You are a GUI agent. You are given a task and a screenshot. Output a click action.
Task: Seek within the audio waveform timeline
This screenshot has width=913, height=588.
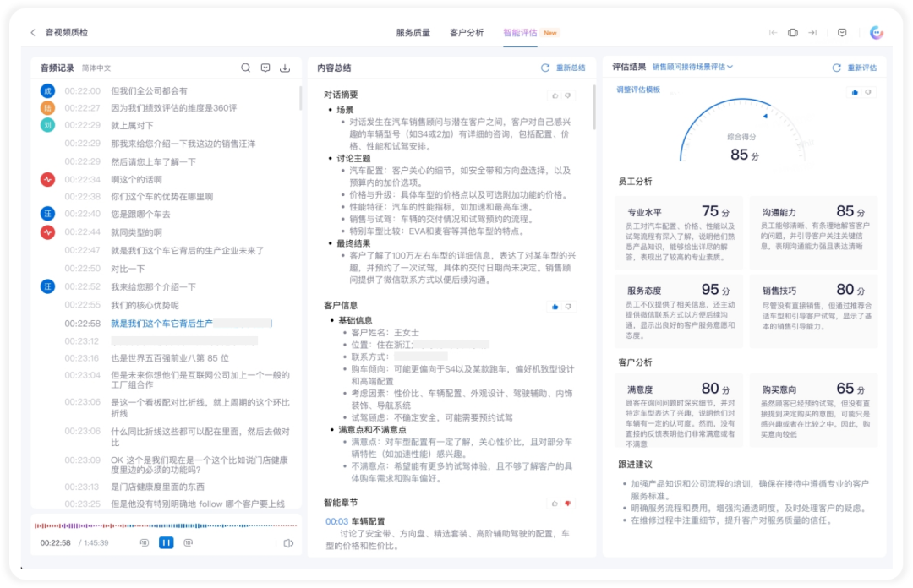coord(166,525)
